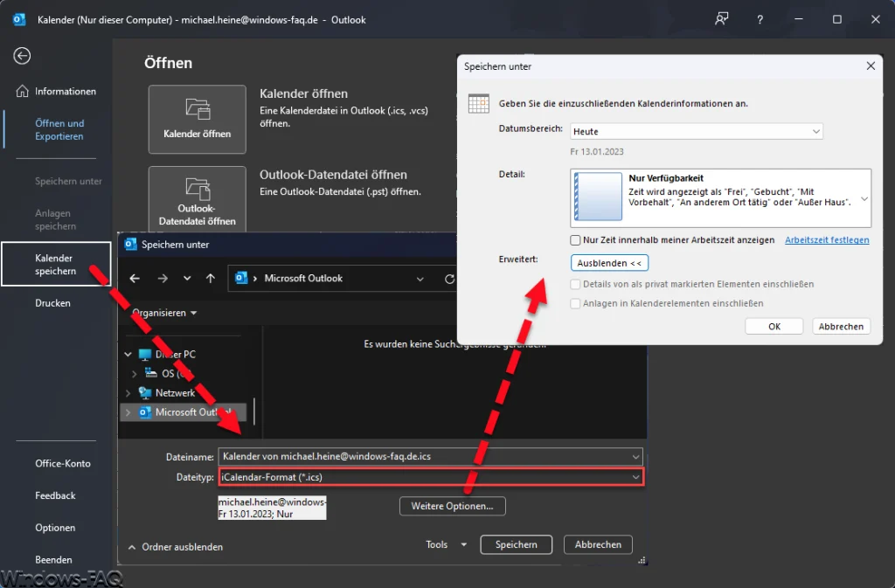Toggle Anlagen in Kalenderelementen einschließen
The image size is (895, 588).
tap(575, 303)
